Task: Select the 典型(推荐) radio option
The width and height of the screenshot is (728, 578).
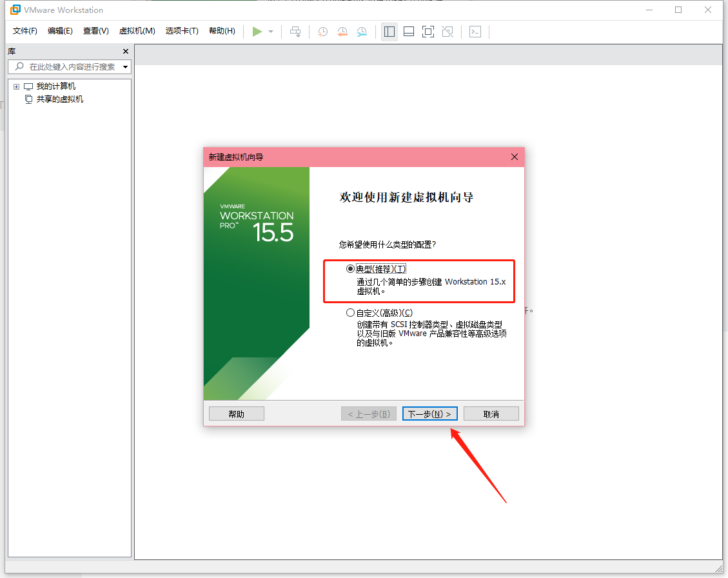Action: (350, 268)
